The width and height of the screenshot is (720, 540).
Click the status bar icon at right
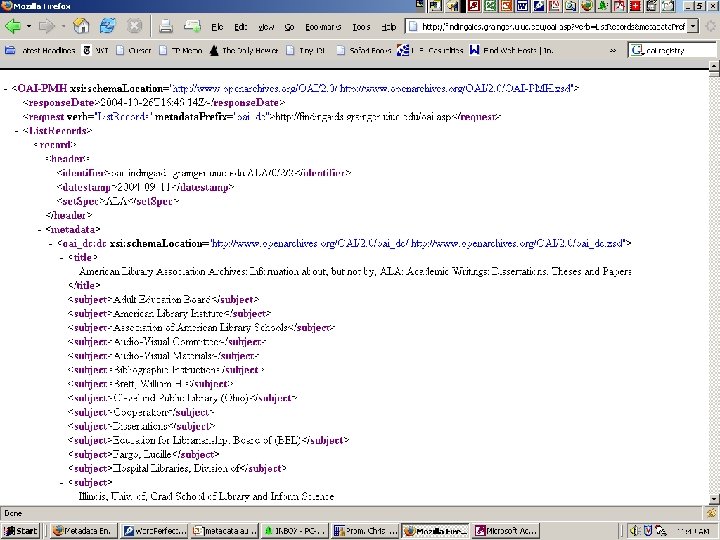coord(712,513)
